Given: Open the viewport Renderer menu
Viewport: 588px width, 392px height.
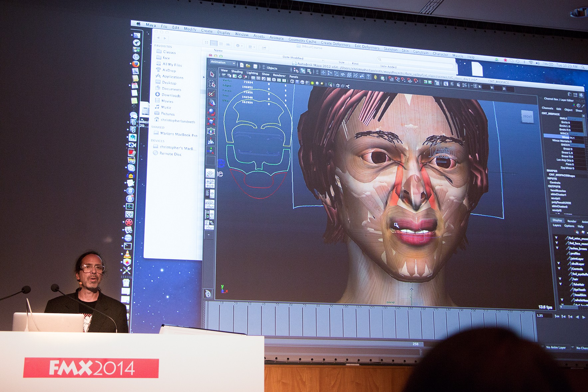Looking at the screenshot, I should pos(279,76).
